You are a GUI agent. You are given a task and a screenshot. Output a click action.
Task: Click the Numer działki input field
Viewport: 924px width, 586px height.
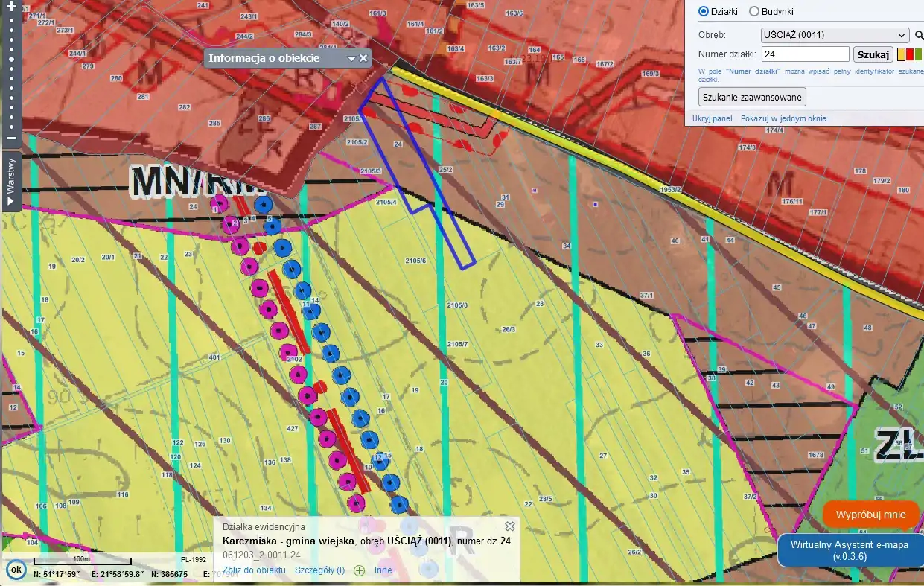(x=805, y=54)
